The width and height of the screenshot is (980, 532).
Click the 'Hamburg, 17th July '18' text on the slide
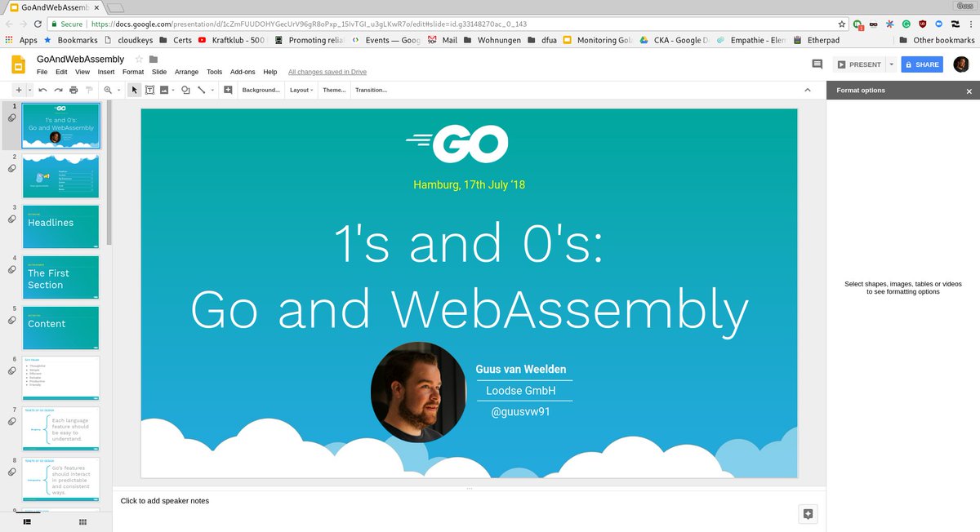tap(469, 185)
